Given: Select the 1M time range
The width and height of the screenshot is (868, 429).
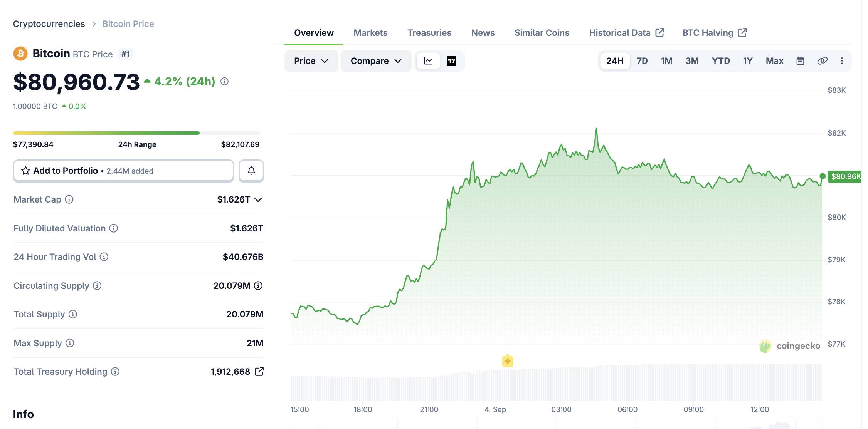Looking at the screenshot, I should point(666,61).
